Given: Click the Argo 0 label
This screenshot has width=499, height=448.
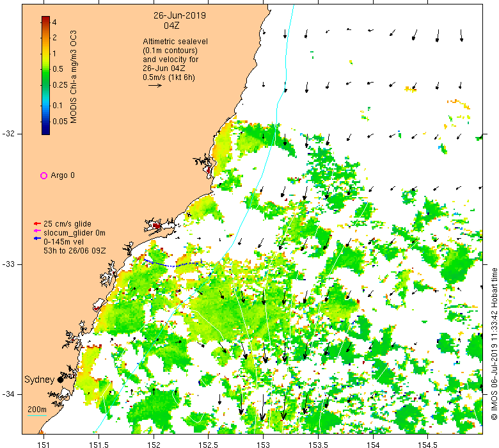Looking at the screenshot, I should [x=63, y=175].
